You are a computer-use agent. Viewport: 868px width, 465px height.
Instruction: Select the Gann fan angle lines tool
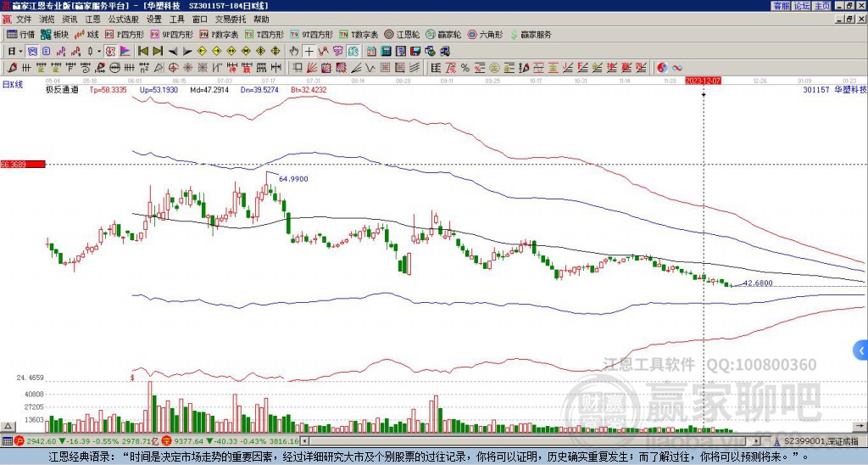pos(312,68)
